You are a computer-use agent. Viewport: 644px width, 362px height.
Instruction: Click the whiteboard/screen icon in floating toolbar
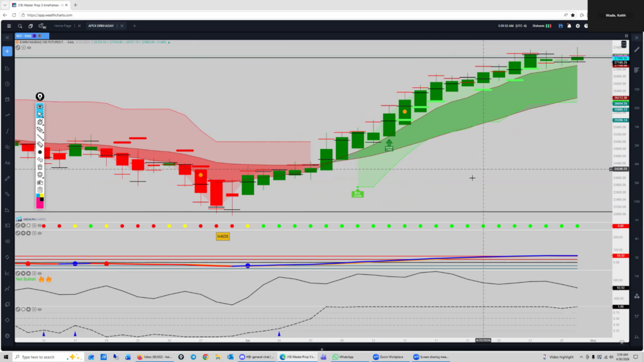[40, 175]
